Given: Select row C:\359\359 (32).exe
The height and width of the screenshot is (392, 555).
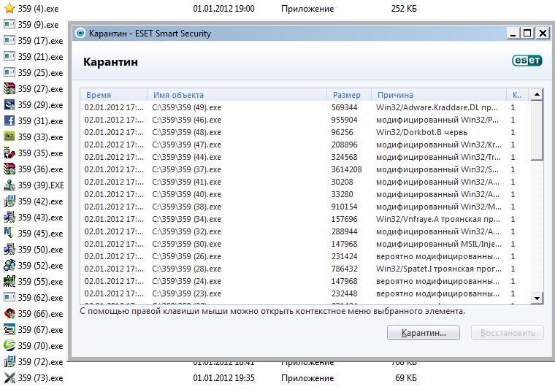Looking at the screenshot, I should [x=305, y=231].
